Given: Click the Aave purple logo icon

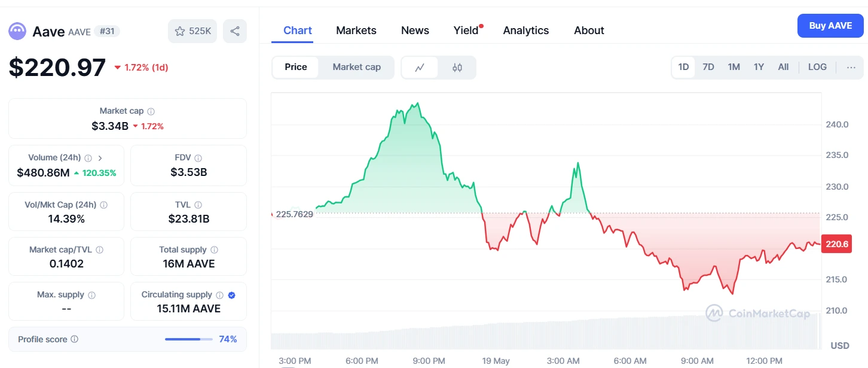Looking at the screenshot, I should coord(17,31).
